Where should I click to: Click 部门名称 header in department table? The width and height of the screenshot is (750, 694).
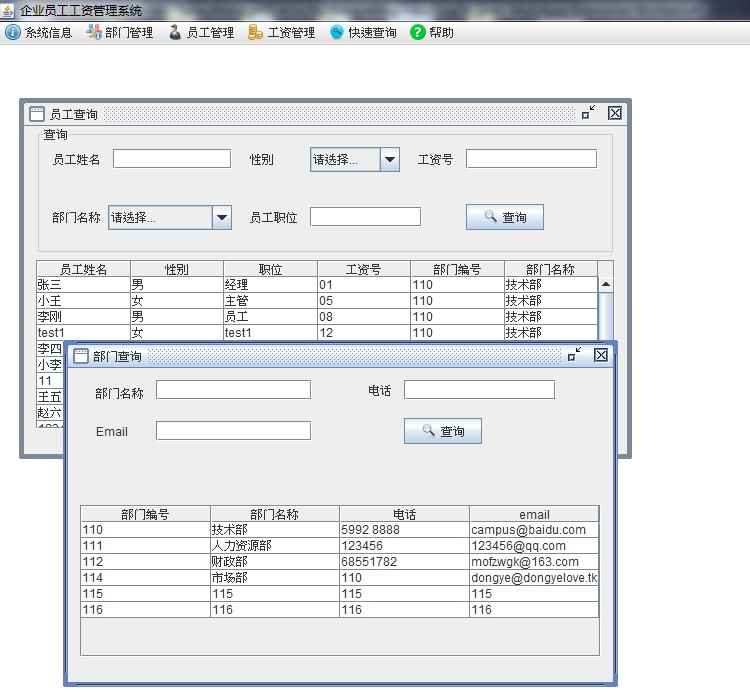(x=275, y=514)
